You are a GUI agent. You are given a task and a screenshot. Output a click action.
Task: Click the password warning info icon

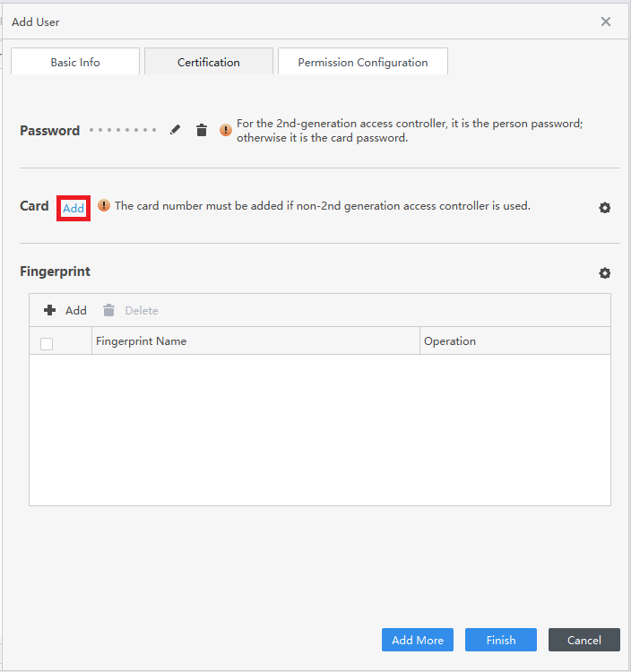226,130
